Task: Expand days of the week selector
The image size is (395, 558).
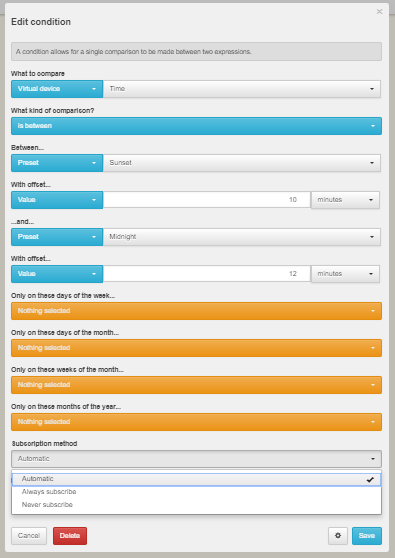Action: (196, 311)
